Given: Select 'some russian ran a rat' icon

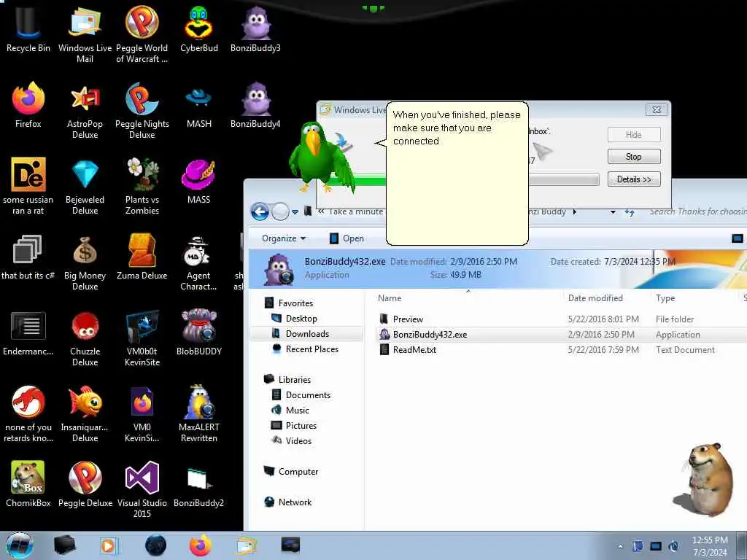Looking at the screenshot, I should point(28,186).
